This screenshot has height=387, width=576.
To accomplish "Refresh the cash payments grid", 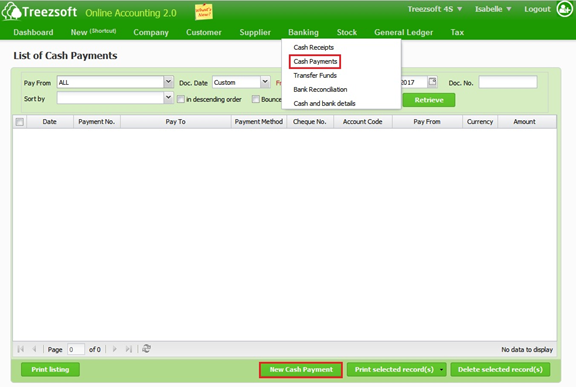I will tap(146, 348).
